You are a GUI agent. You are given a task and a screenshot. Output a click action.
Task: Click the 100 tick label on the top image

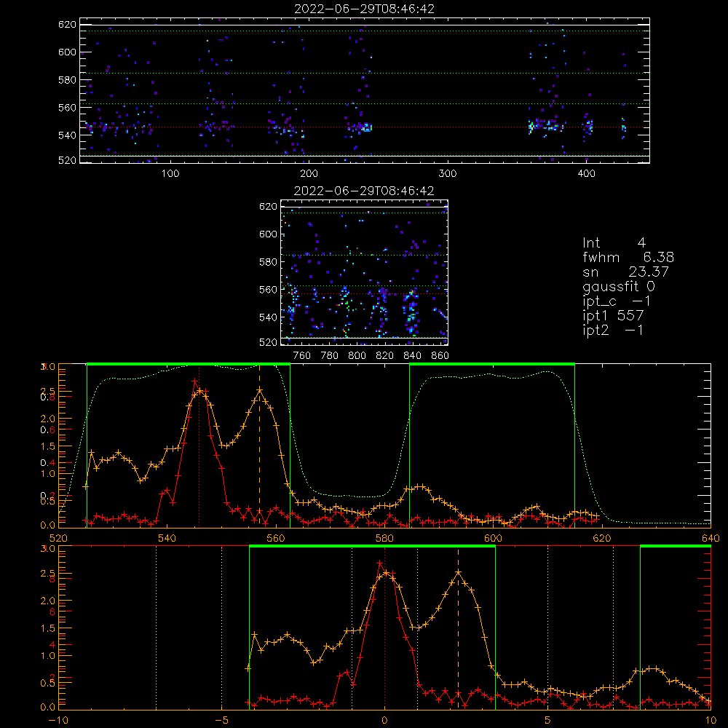click(170, 174)
